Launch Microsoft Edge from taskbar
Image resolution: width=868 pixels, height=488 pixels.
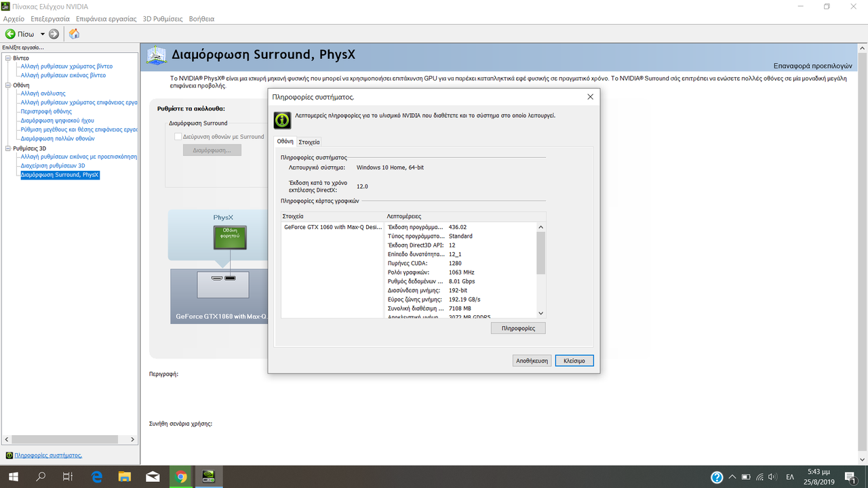(x=96, y=477)
